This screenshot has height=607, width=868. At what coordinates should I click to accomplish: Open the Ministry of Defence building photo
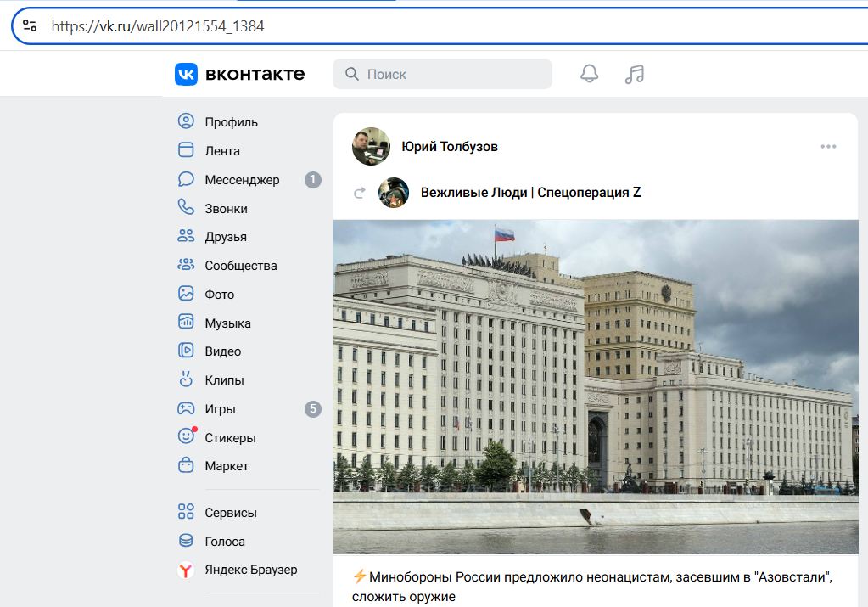point(595,386)
